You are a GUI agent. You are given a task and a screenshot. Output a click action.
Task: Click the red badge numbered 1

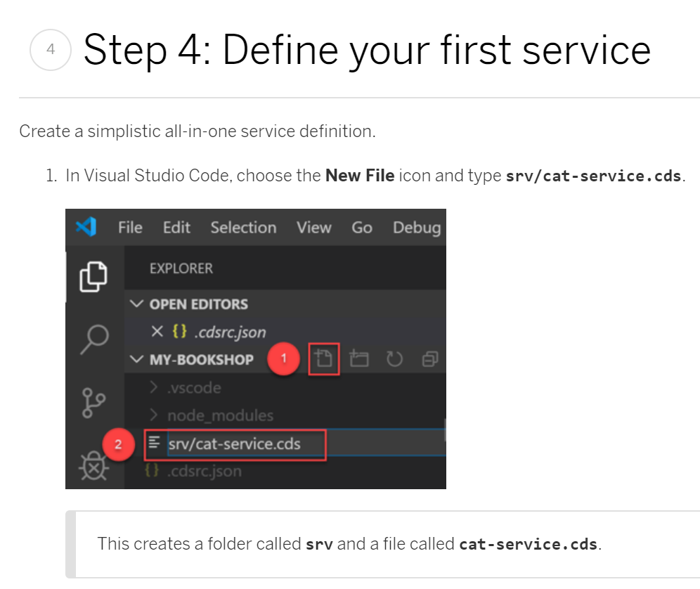(284, 358)
